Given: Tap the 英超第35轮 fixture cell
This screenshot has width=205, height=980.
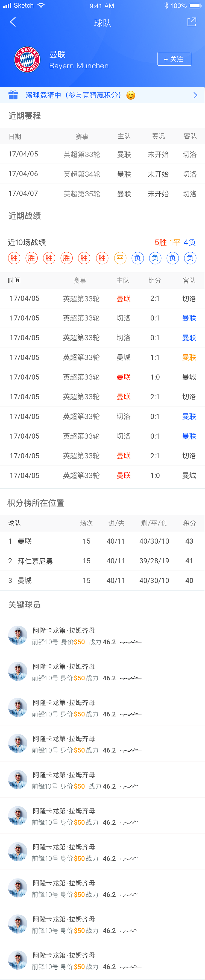Looking at the screenshot, I should [82, 194].
